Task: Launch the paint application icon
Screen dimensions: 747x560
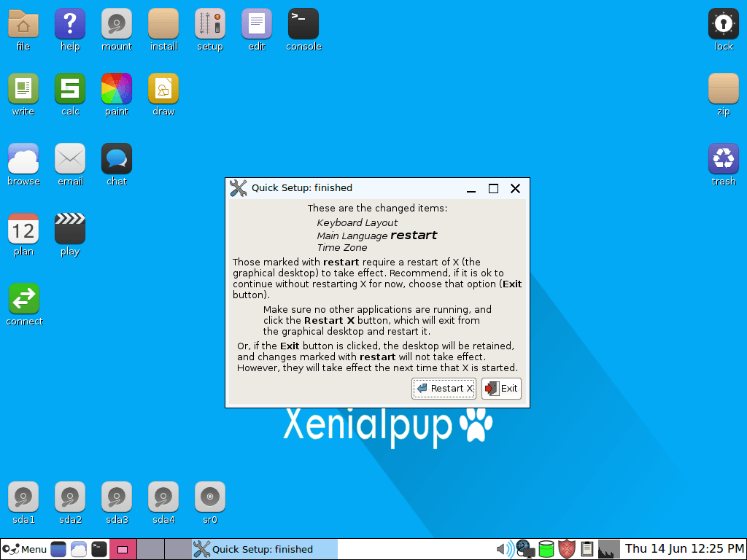Action: point(116,88)
